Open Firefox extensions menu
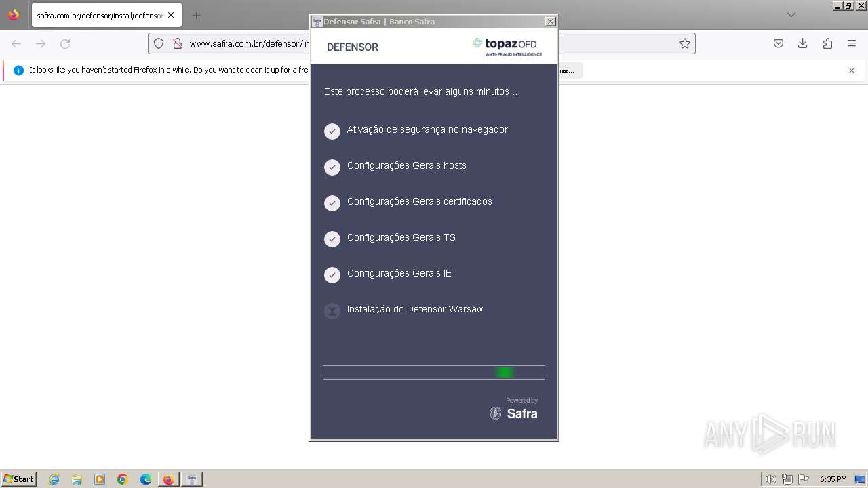 coord(827,43)
